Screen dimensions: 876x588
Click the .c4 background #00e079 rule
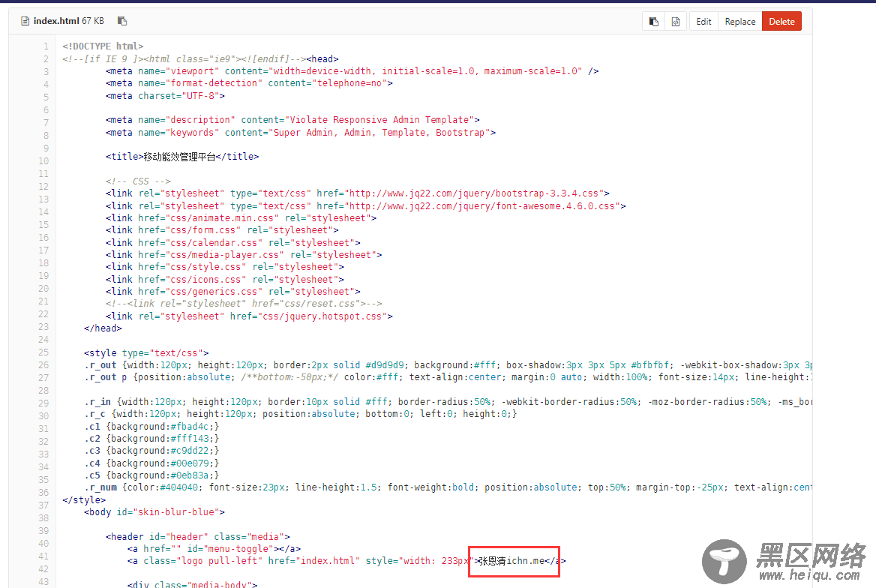(151, 463)
